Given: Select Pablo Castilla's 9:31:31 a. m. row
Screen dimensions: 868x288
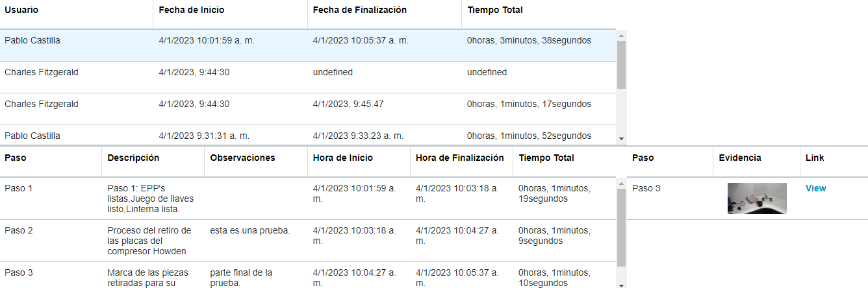Looking at the screenshot, I should [308, 136].
